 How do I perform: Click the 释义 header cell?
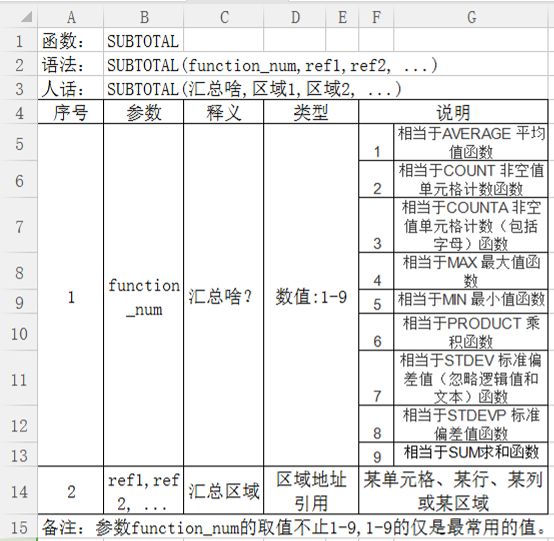223,112
